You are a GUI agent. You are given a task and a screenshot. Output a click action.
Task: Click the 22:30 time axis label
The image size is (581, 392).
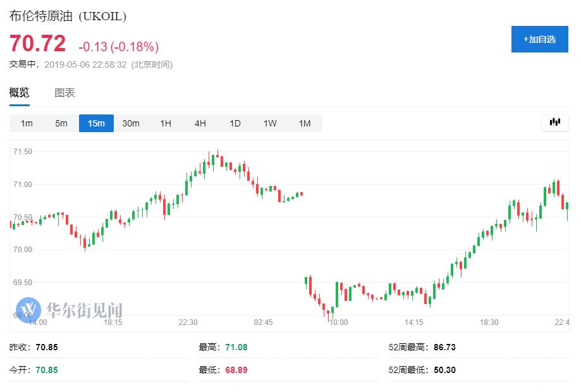(188, 322)
